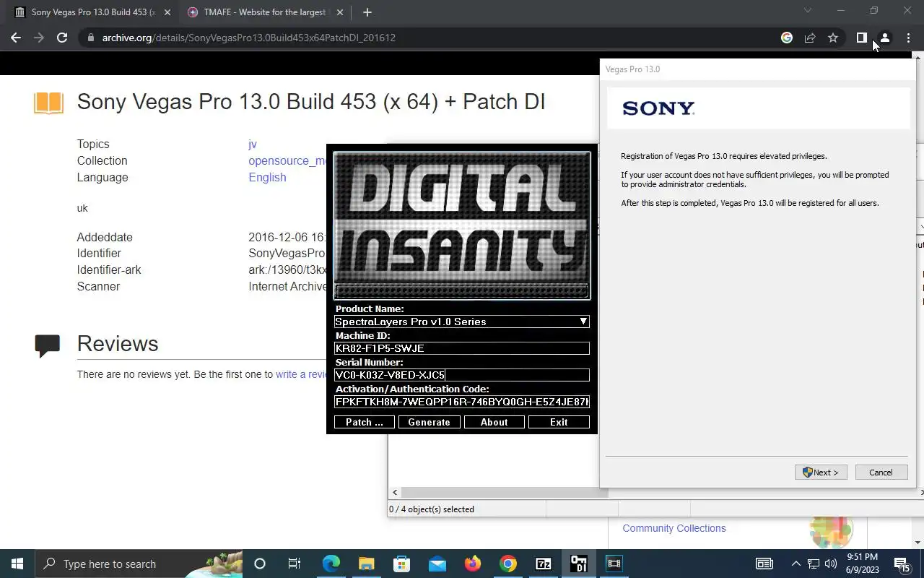Click Exit in the Digital Insanity window
The width and height of the screenshot is (924, 578).
coord(559,422)
